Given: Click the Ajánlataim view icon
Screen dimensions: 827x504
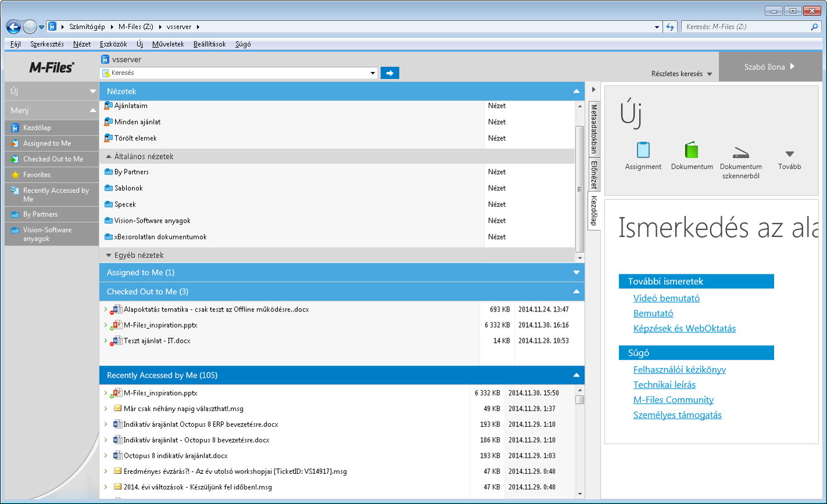Looking at the screenshot, I should (108, 106).
